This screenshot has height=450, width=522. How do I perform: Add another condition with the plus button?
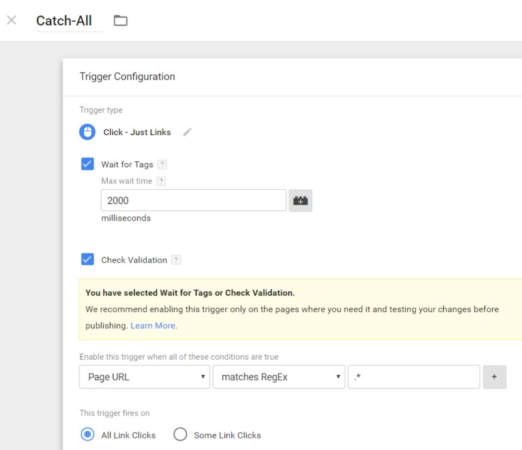495,377
